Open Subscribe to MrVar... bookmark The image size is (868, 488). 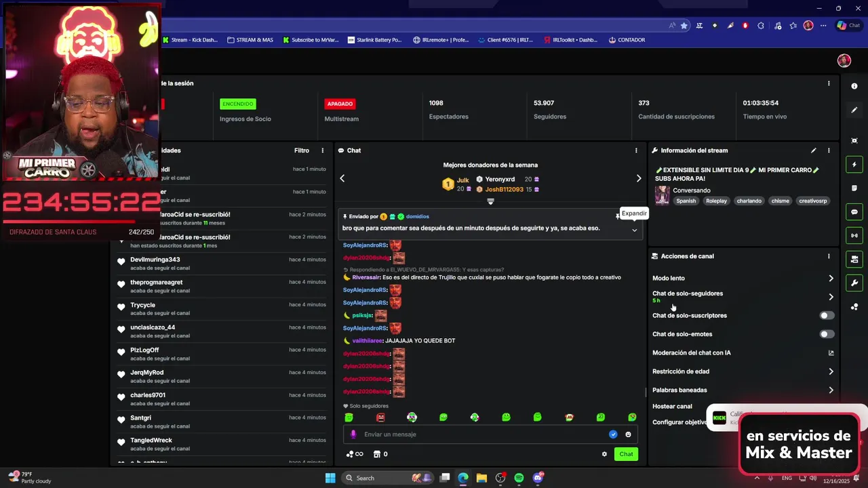pos(310,40)
